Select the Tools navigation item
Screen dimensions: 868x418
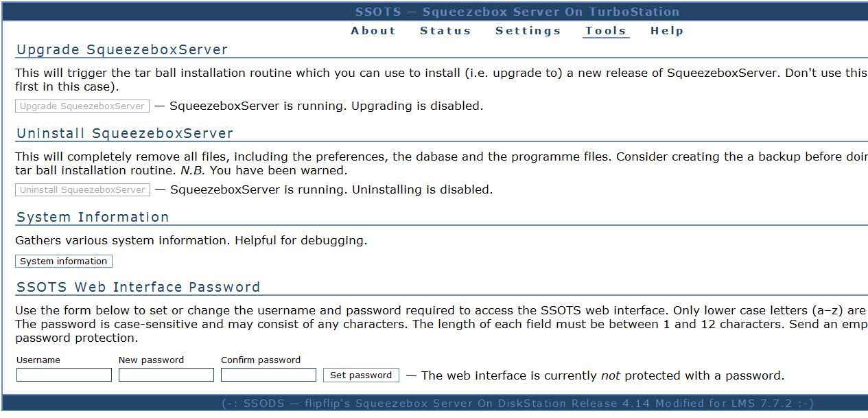click(605, 31)
